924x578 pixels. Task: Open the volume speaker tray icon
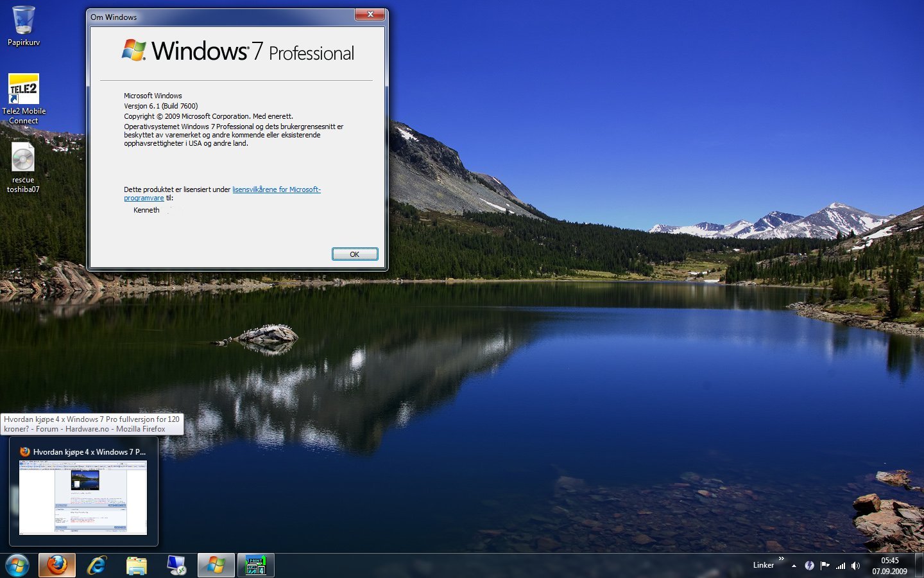(855, 566)
